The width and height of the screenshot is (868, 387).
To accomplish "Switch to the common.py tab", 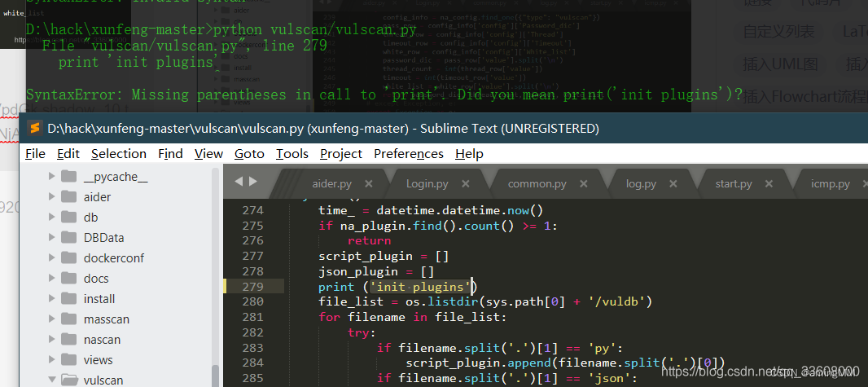I will 537,184.
